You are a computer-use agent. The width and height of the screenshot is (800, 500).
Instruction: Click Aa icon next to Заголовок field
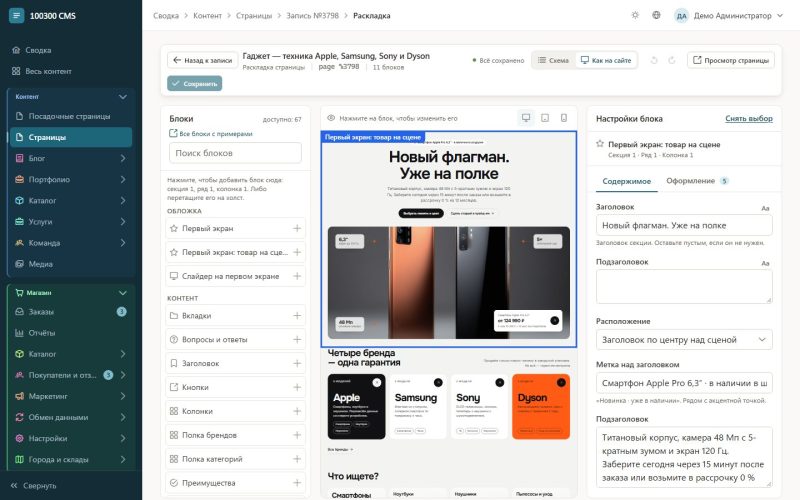click(765, 208)
